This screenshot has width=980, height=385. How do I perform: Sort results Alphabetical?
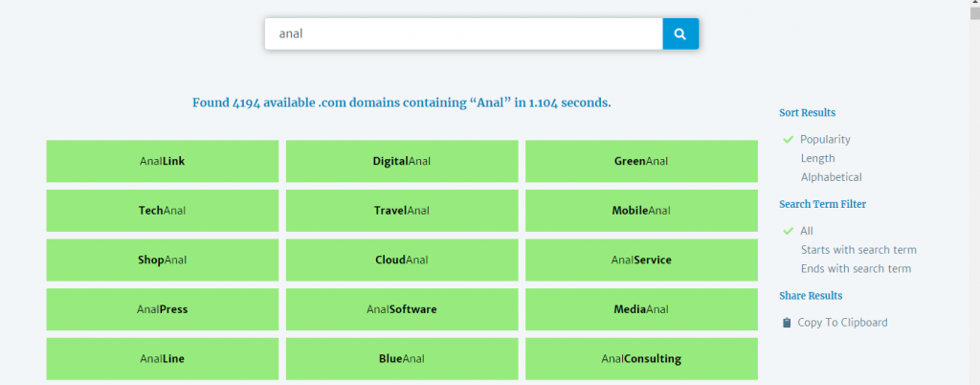click(831, 177)
